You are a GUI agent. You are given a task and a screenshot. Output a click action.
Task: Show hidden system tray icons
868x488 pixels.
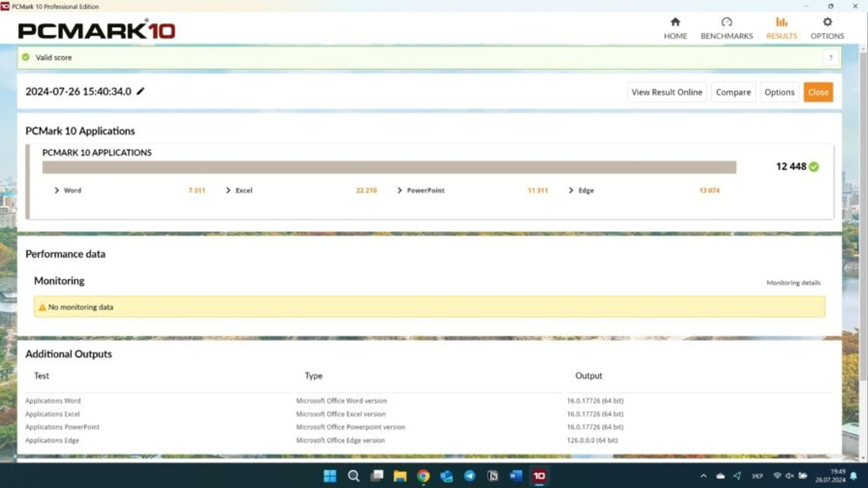pyautogui.click(x=703, y=476)
